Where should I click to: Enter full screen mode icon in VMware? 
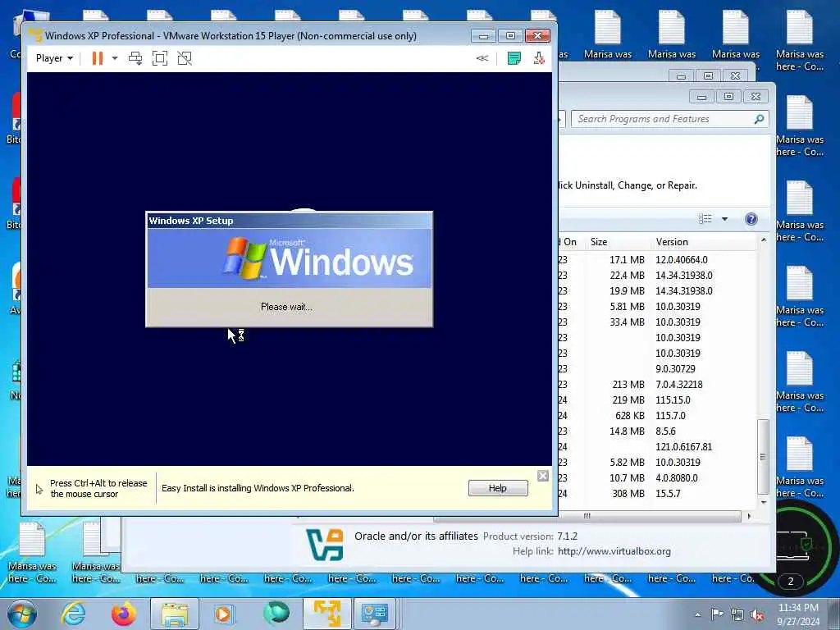(160, 58)
